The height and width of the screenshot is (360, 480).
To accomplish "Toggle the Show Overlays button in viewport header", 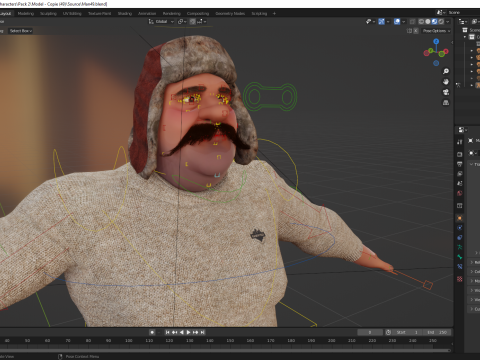I will 397,22.
